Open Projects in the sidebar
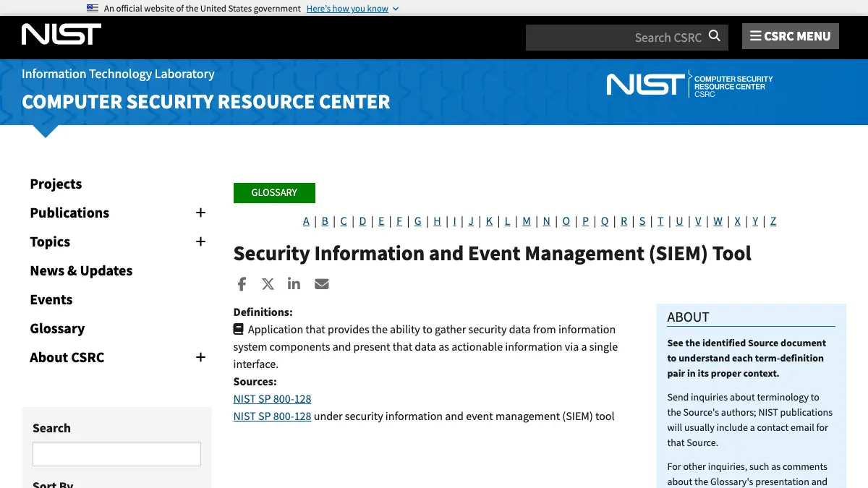 tap(56, 184)
